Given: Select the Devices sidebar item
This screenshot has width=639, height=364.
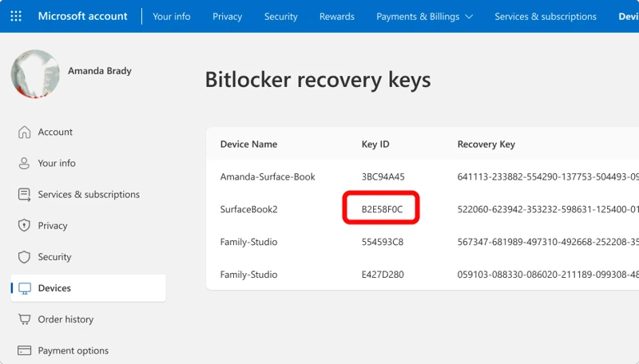Looking at the screenshot, I should tap(89, 288).
